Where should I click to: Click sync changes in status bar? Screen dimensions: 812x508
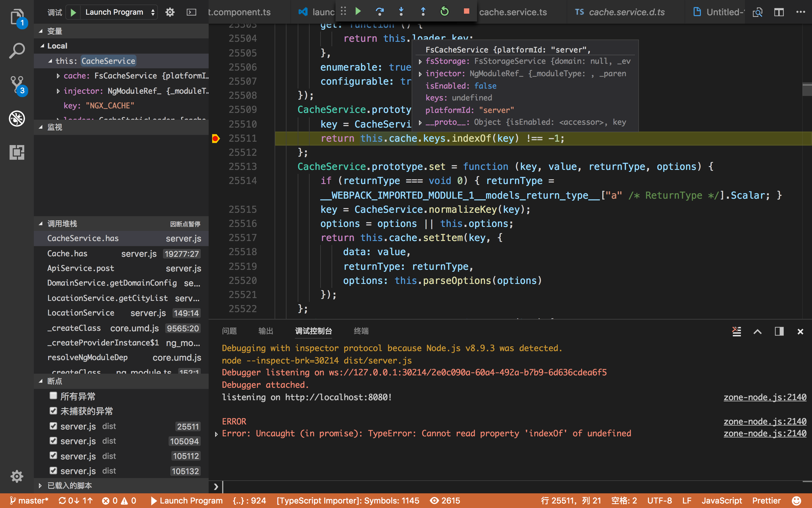pos(76,501)
